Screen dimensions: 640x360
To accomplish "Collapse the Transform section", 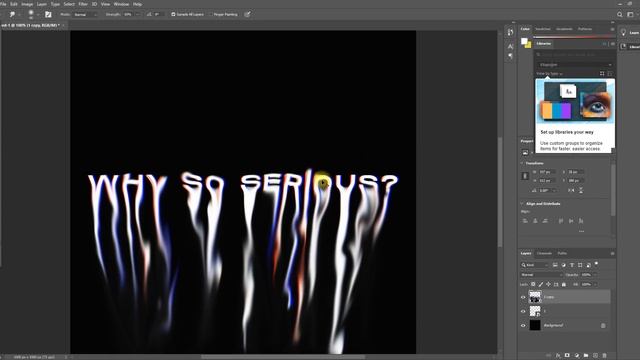I will point(522,163).
